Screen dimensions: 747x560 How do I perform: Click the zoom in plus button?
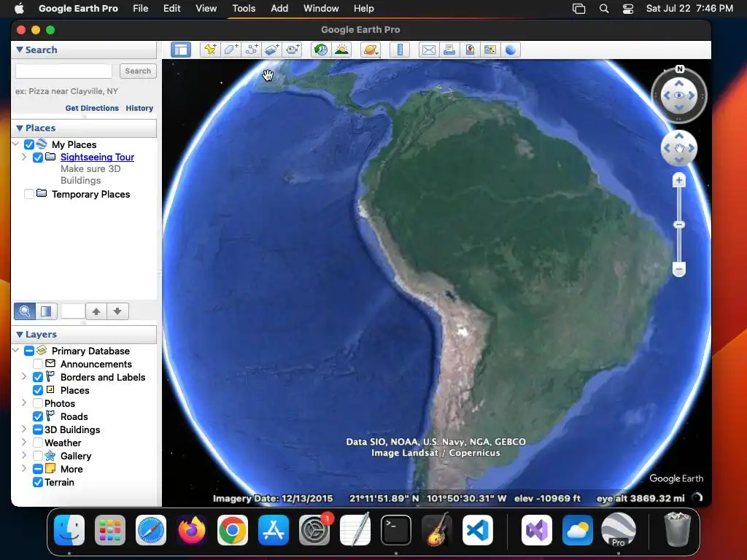(x=679, y=181)
